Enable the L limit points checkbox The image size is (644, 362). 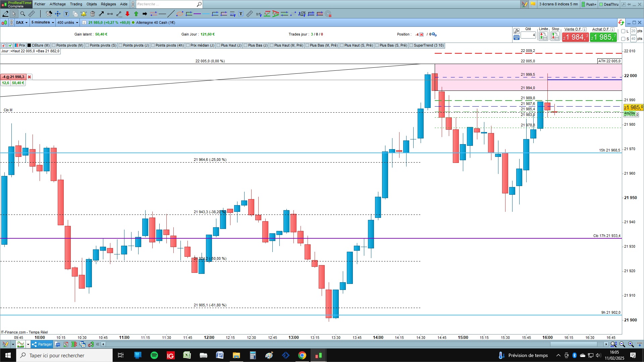click(623, 31)
